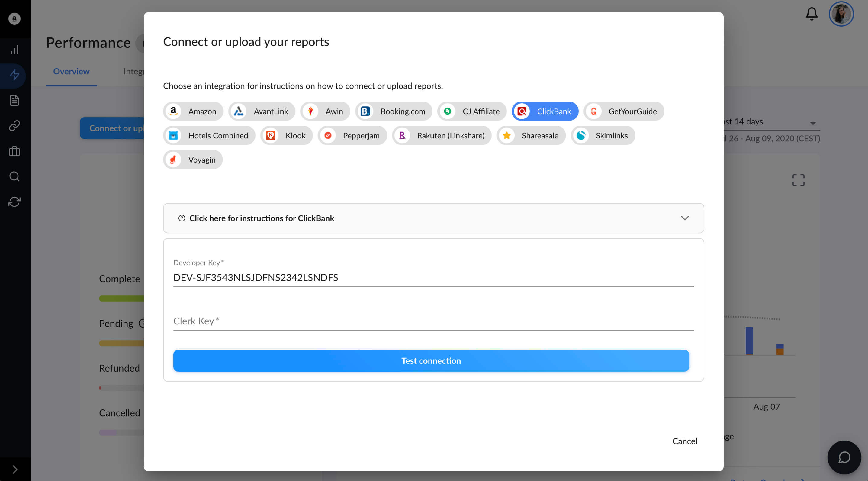Select the Hotels Combined integration chip
868x481 pixels.
pyautogui.click(x=209, y=135)
